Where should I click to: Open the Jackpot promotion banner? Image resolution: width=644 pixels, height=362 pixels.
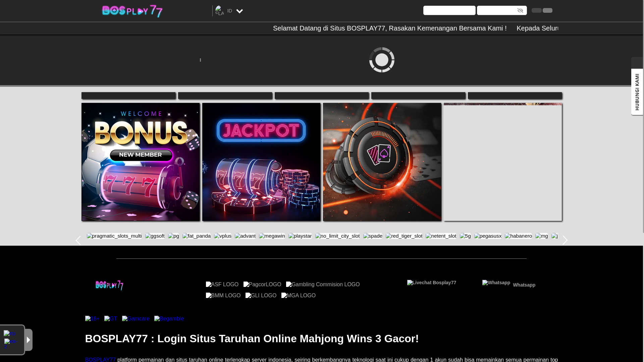261,162
